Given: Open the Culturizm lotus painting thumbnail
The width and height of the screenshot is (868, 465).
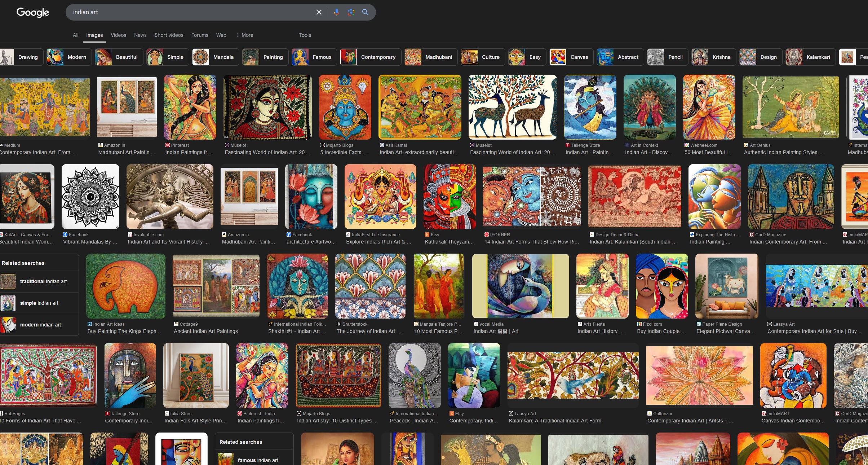Looking at the screenshot, I should click(699, 376).
